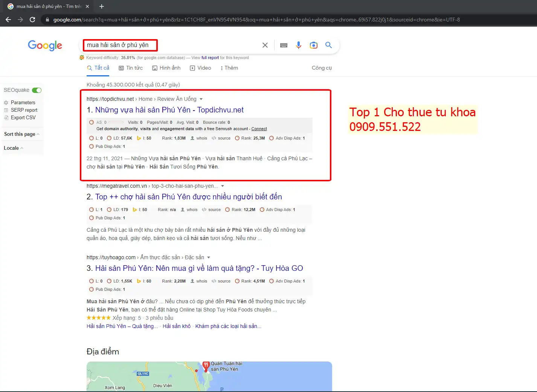This screenshot has height=392, width=537.
Task: Expand the 'Locale' section
Action: pyautogui.click(x=14, y=148)
